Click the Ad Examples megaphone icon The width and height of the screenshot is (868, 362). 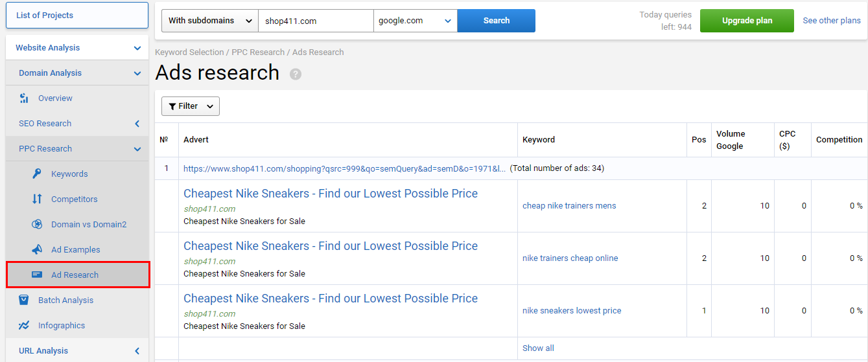(x=37, y=250)
